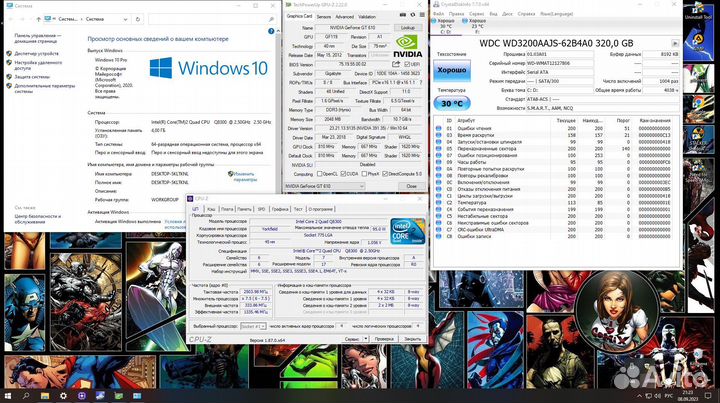Click the network tray icon
The height and width of the screenshot is (403, 720).
point(648,396)
